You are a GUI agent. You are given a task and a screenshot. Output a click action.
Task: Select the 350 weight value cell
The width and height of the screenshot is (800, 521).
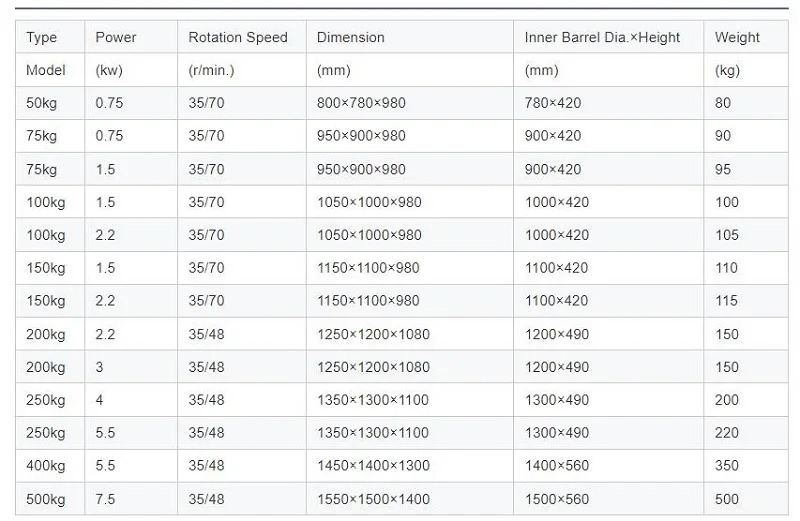click(x=727, y=466)
